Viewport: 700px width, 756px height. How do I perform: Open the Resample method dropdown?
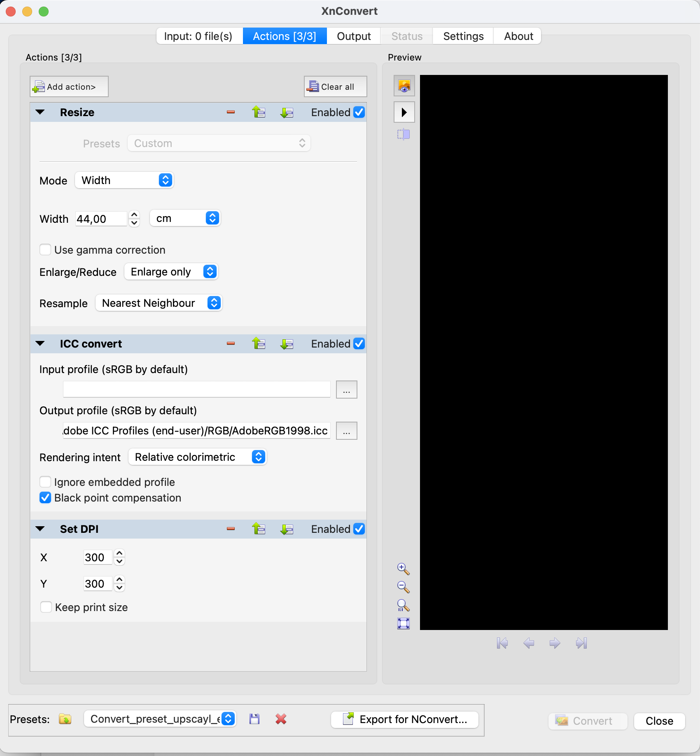click(159, 303)
